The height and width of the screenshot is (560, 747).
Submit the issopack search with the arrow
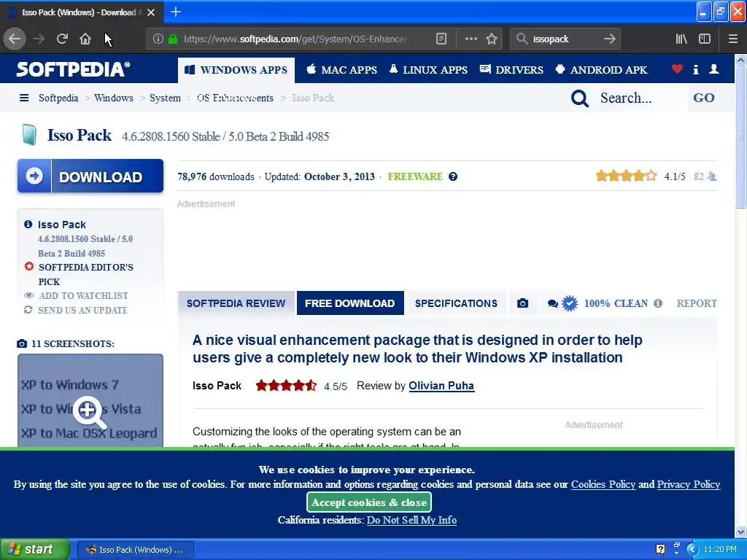pos(610,39)
